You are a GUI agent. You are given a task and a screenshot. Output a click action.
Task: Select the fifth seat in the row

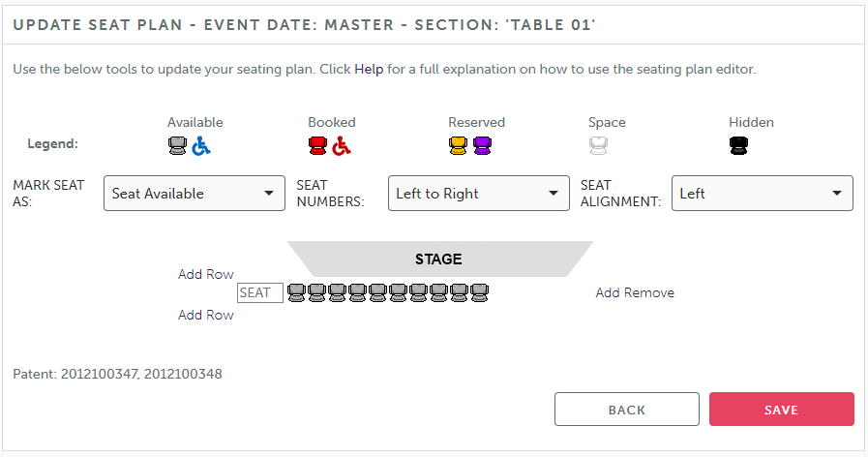click(377, 292)
